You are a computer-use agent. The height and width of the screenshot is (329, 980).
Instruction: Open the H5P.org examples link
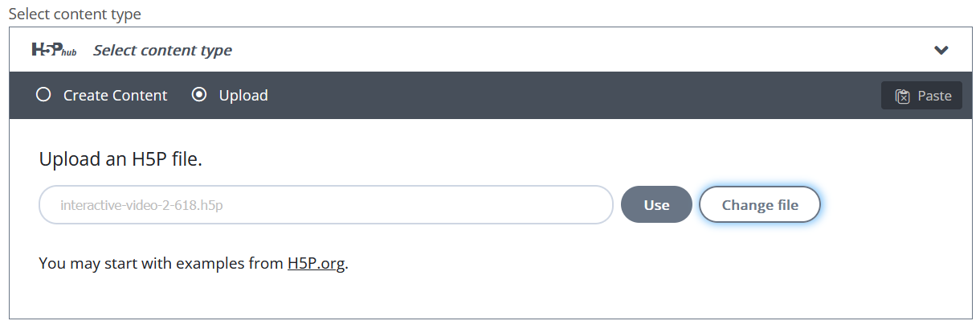[316, 263]
